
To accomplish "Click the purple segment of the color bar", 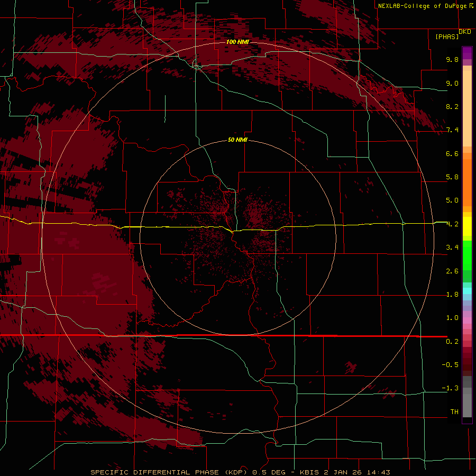I will pyautogui.click(x=467, y=53).
